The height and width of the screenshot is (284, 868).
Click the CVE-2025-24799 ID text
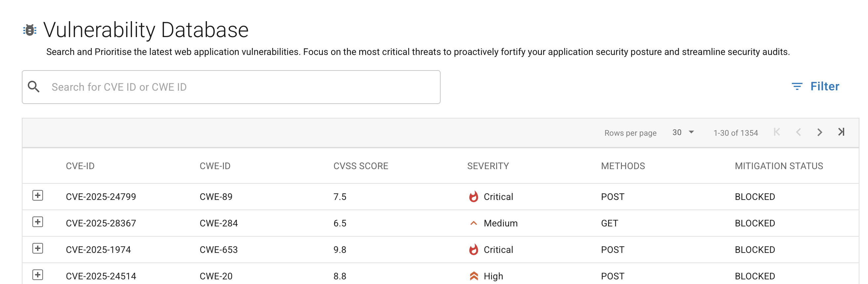click(101, 197)
